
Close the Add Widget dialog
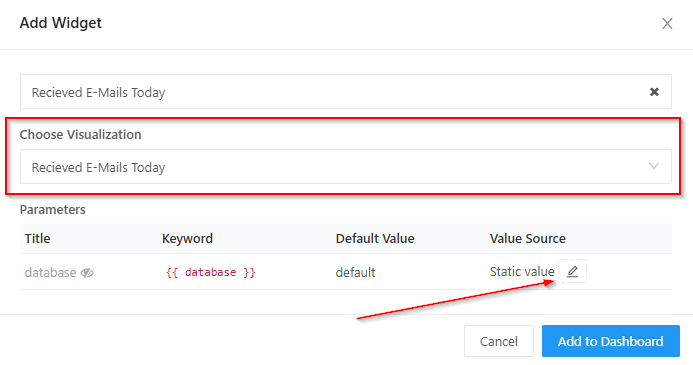[x=667, y=23]
